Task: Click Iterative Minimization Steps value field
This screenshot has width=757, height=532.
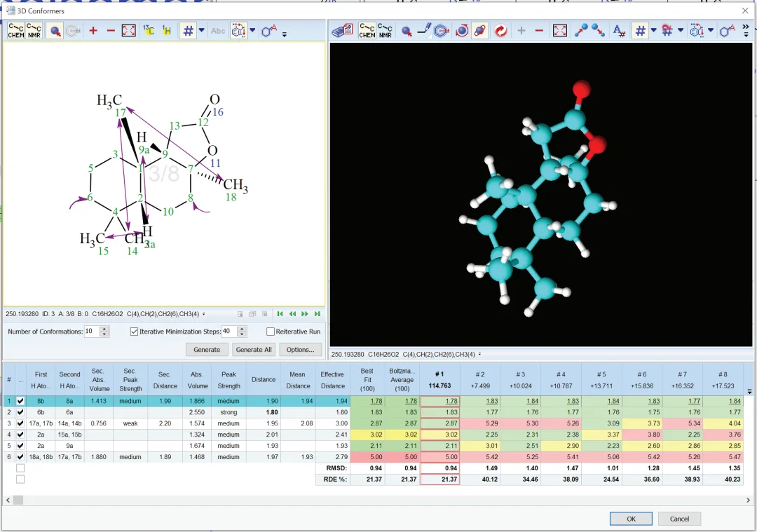Action: [x=229, y=331]
